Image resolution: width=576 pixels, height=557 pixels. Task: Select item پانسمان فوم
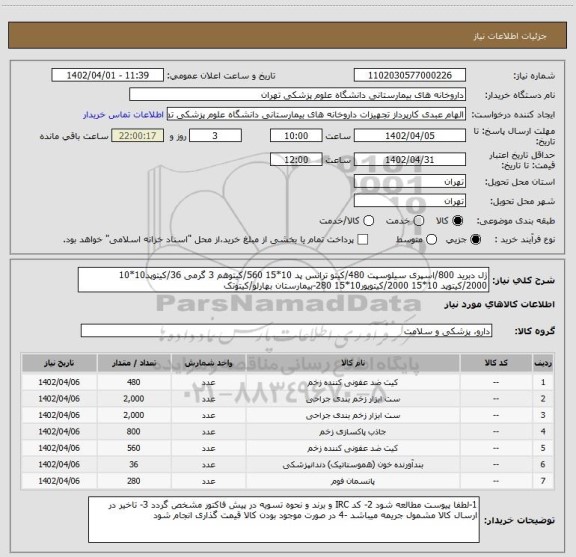353,481
